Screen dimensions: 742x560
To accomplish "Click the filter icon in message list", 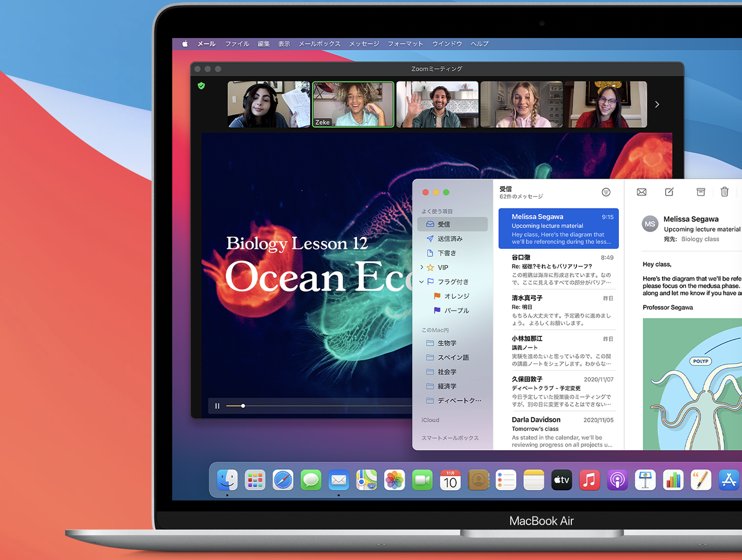I will click(x=606, y=192).
